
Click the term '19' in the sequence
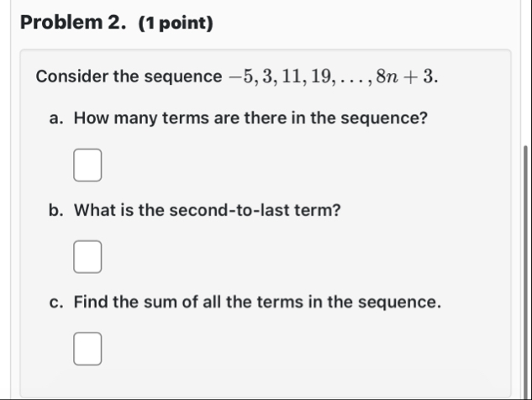point(321,76)
